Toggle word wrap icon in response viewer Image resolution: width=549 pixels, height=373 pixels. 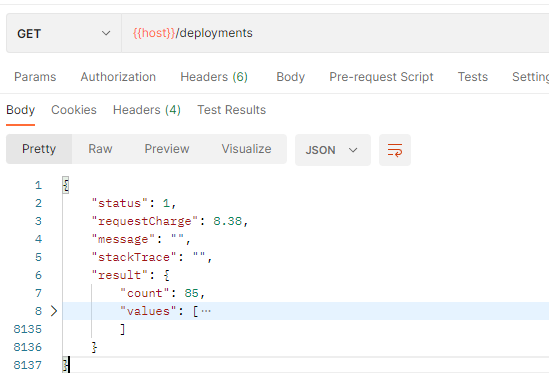click(x=395, y=150)
